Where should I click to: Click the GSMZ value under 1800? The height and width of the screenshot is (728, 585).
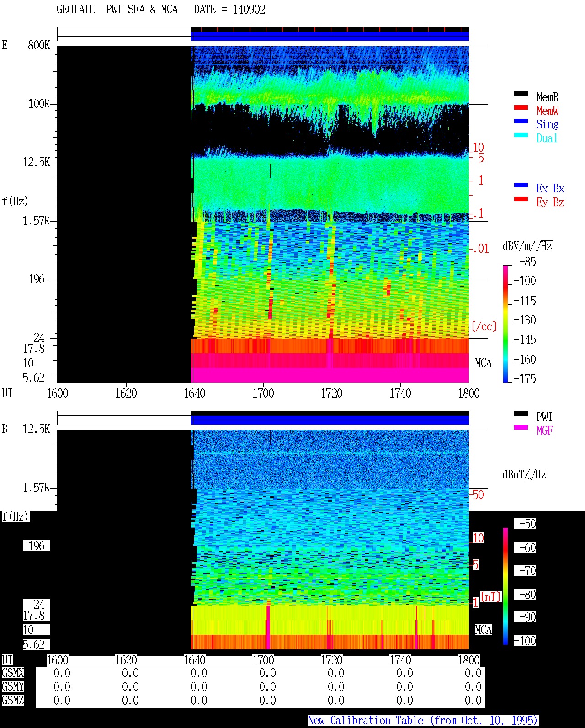coord(473,701)
